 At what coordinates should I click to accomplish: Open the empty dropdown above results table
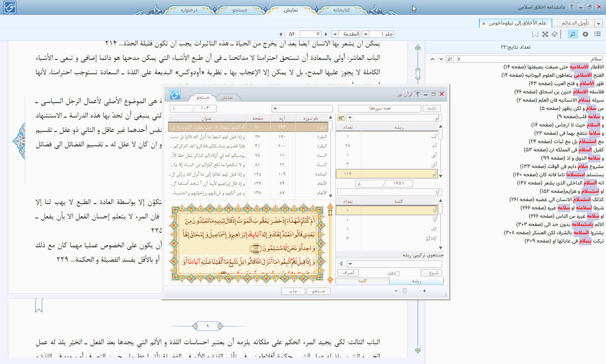[x=276, y=108]
